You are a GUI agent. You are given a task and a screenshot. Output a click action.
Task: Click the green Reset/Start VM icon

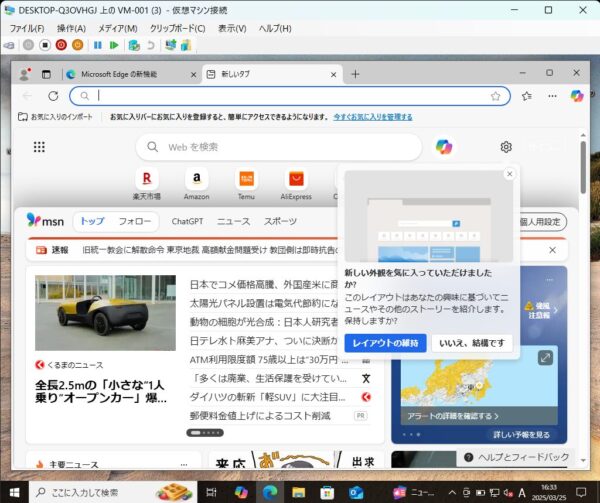114,45
